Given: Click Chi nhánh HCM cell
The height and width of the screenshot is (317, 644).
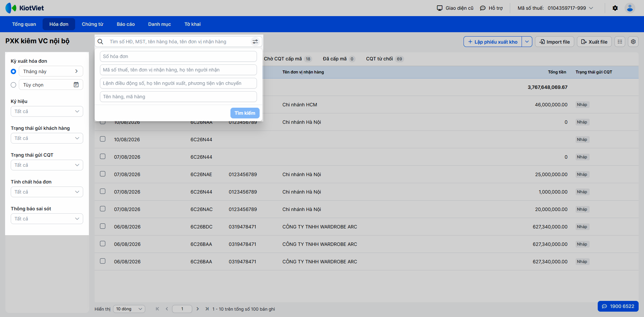Looking at the screenshot, I should (x=300, y=105).
